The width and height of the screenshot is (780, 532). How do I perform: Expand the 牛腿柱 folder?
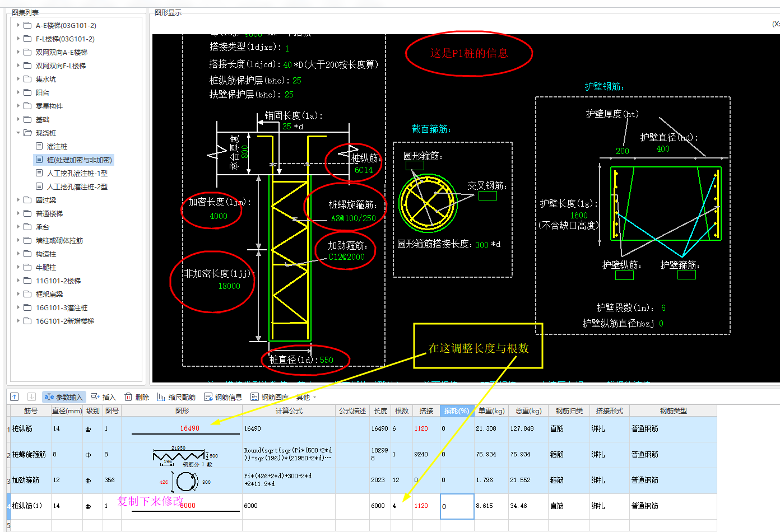coord(18,267)
